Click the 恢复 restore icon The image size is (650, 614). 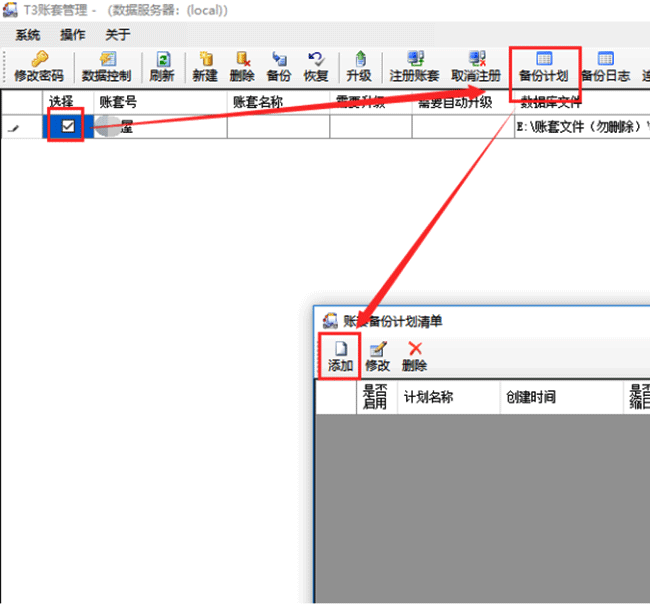point(316,59)
